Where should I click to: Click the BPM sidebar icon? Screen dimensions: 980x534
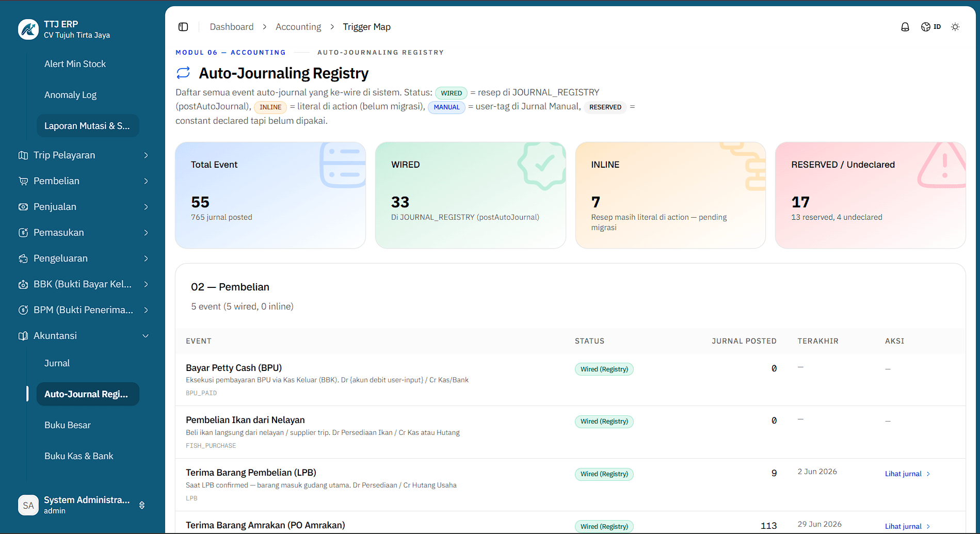(23, 310)
